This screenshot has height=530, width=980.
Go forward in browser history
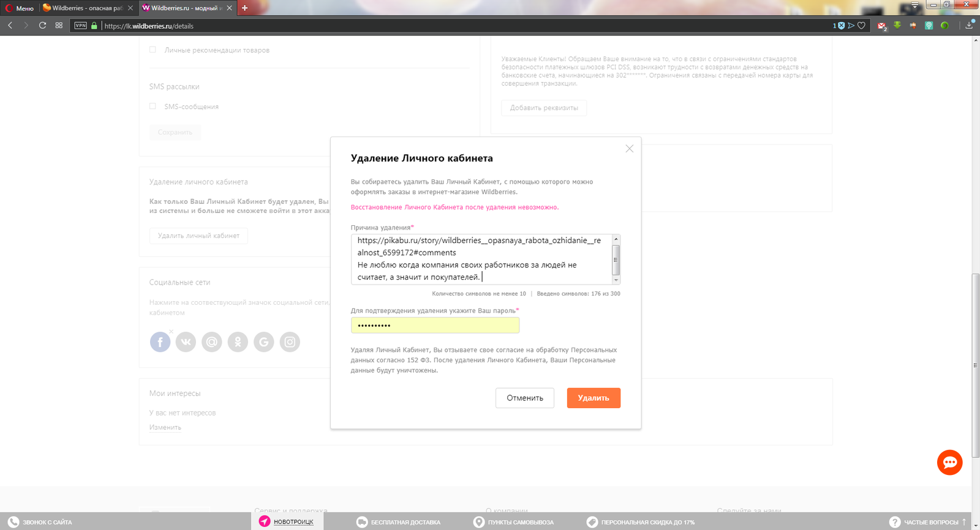[x=26, y=26]
